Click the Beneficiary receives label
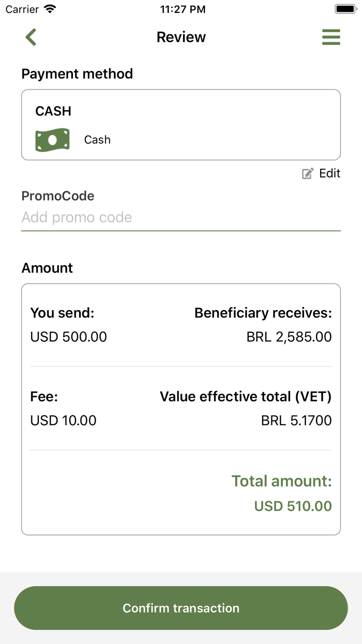Image resolution: width=362 pixels, height=644 pixels. (x=263, y=313)
